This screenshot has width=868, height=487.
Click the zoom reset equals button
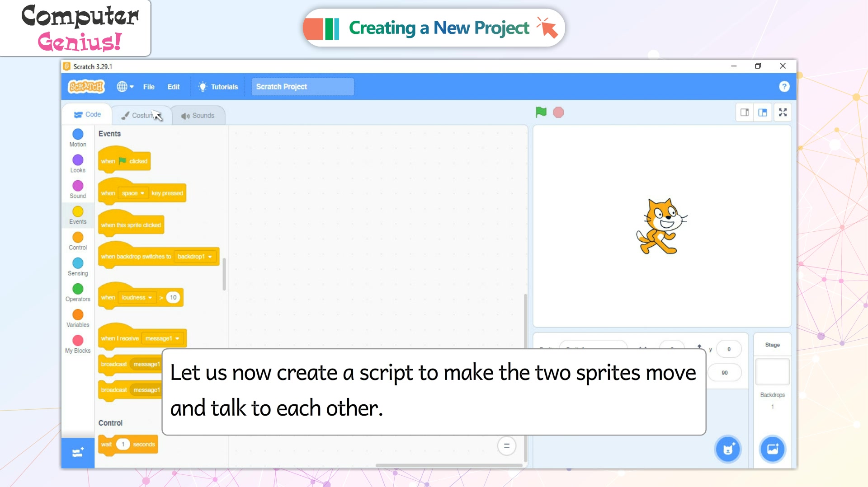point(507,446)
